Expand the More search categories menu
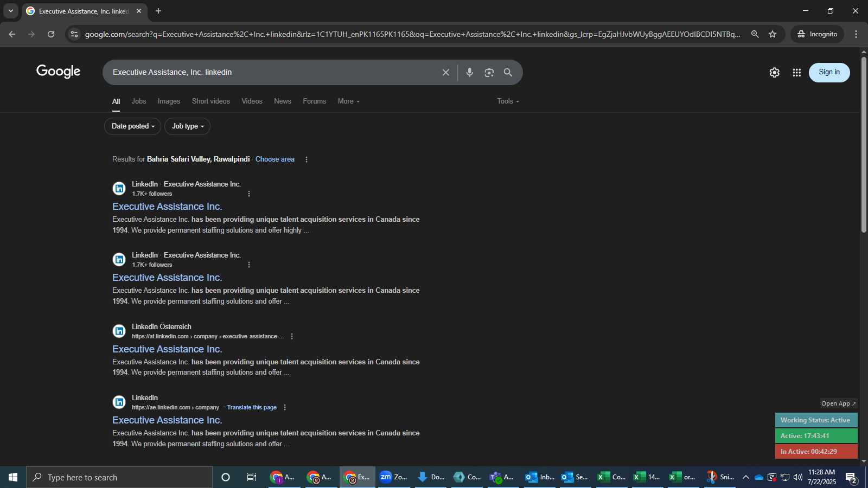 pyautogui.click(x=348, y=101)
